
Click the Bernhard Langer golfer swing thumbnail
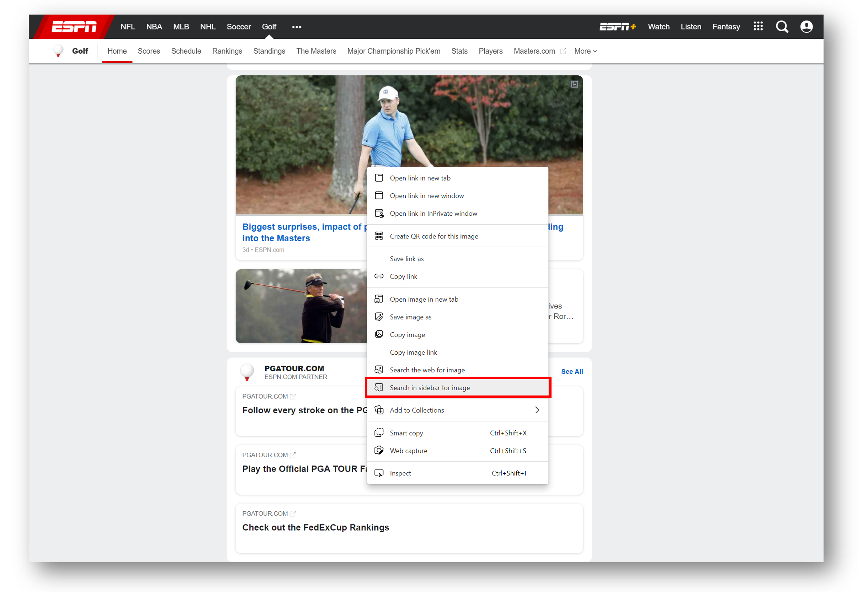[301, 306]
